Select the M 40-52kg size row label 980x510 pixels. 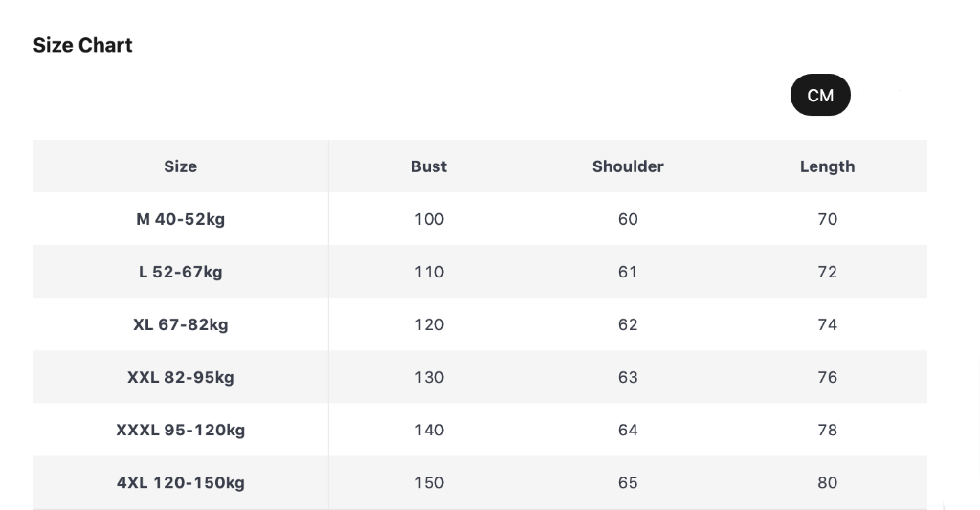pyautogui.click(x=180, y=219)
